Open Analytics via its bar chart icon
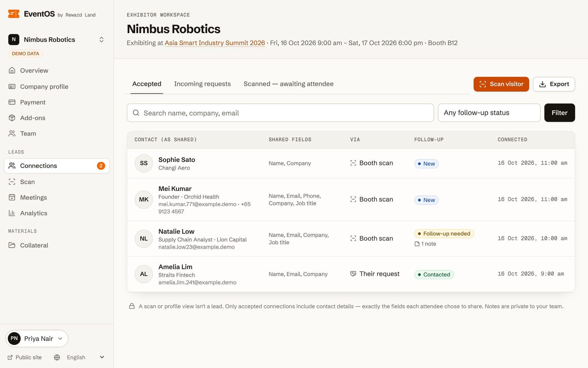This screenshot has width=588, height=368. click(x=12, y=213)
